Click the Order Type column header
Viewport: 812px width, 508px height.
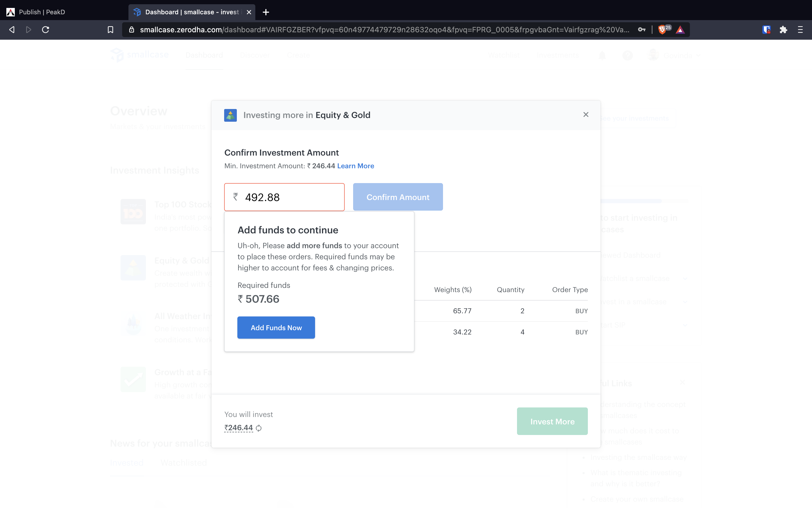point(570,290)
